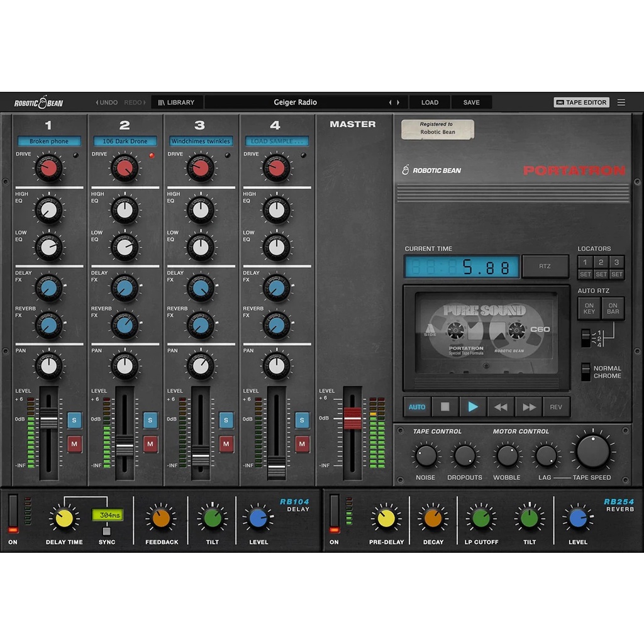This screenshot has height=644, width=644.
Task: Enable Auto RTZ On Bar
Action: 613,308
